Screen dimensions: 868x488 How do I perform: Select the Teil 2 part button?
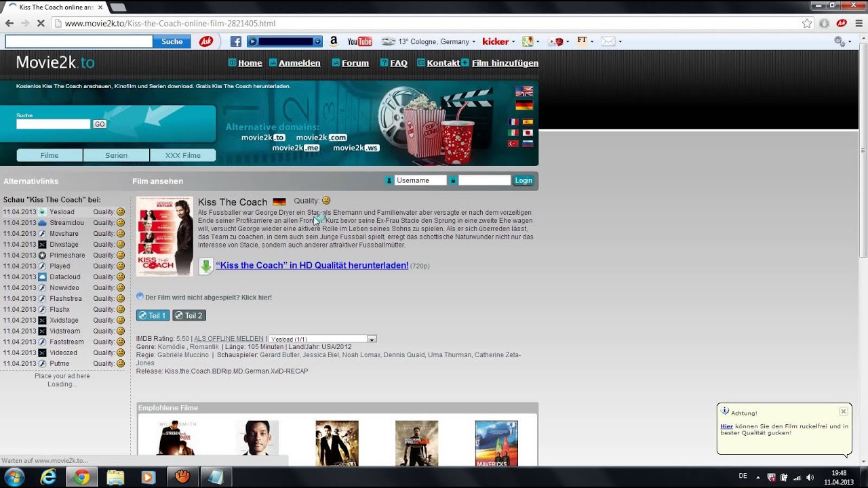189,316
